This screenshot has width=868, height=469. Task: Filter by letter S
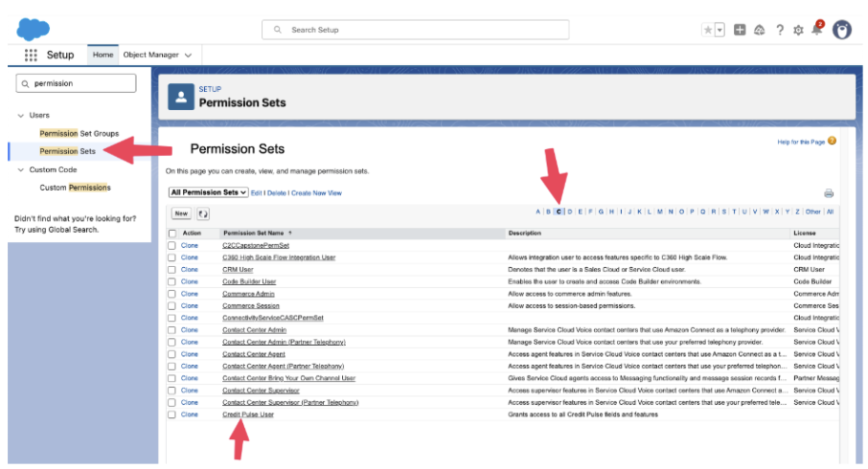click(x=723, y=212)
